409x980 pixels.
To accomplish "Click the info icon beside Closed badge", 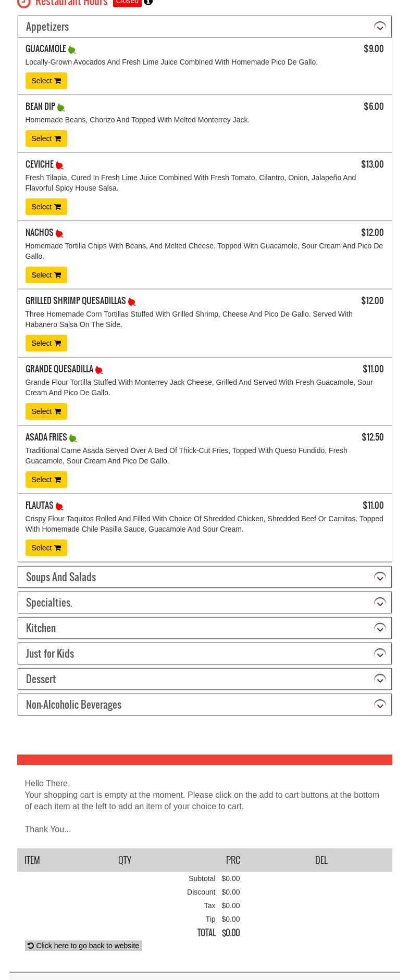I will pos(148,2).
